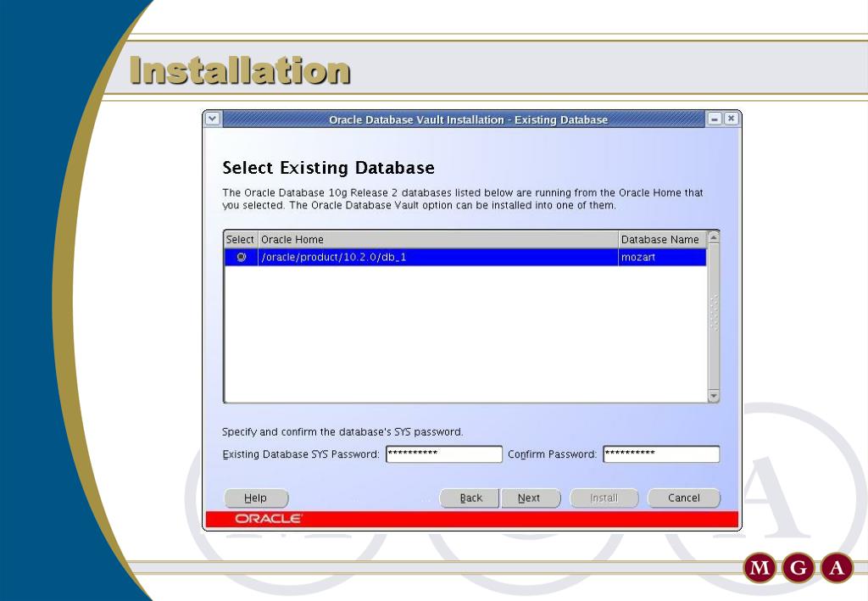This screenshot has height=601, width=868.
Task: Click the scrollbar down arrow in database list
Action: tap(714, 396)
